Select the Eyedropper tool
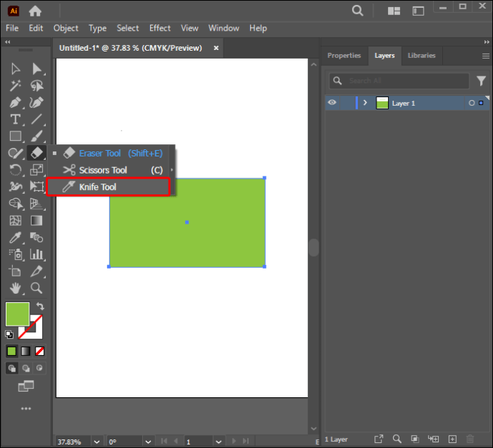This screenshot has height=448, width=493. point(16,238)
